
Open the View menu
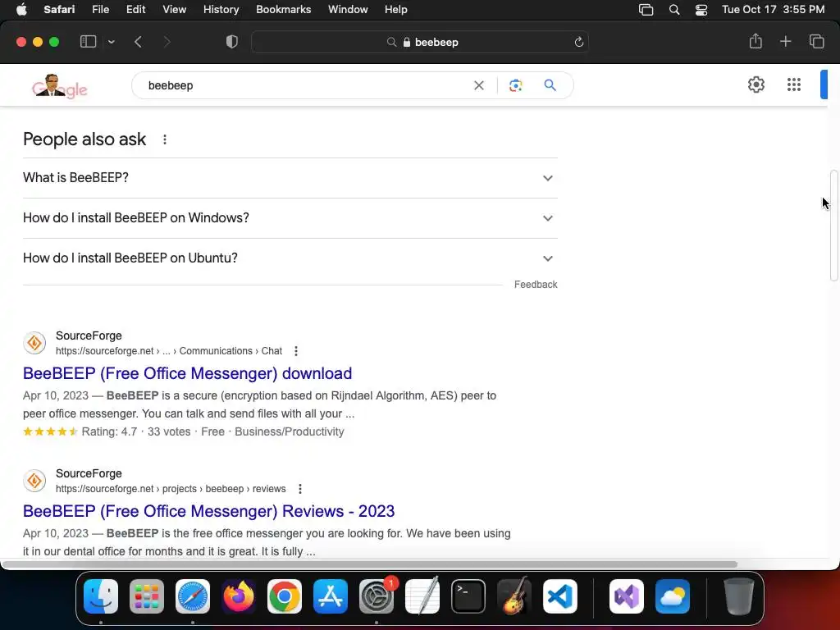click(174, 10)
